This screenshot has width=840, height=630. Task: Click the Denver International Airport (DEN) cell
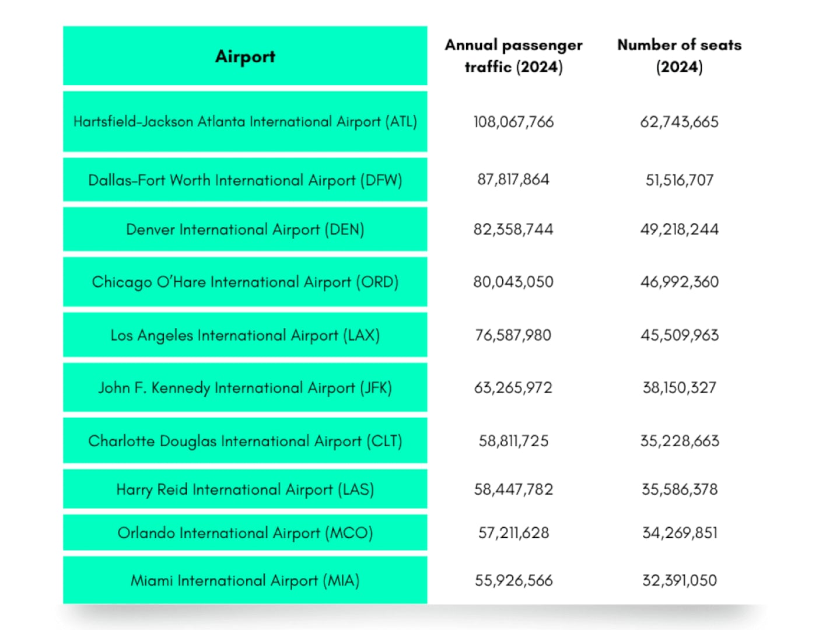click(245, 229)
